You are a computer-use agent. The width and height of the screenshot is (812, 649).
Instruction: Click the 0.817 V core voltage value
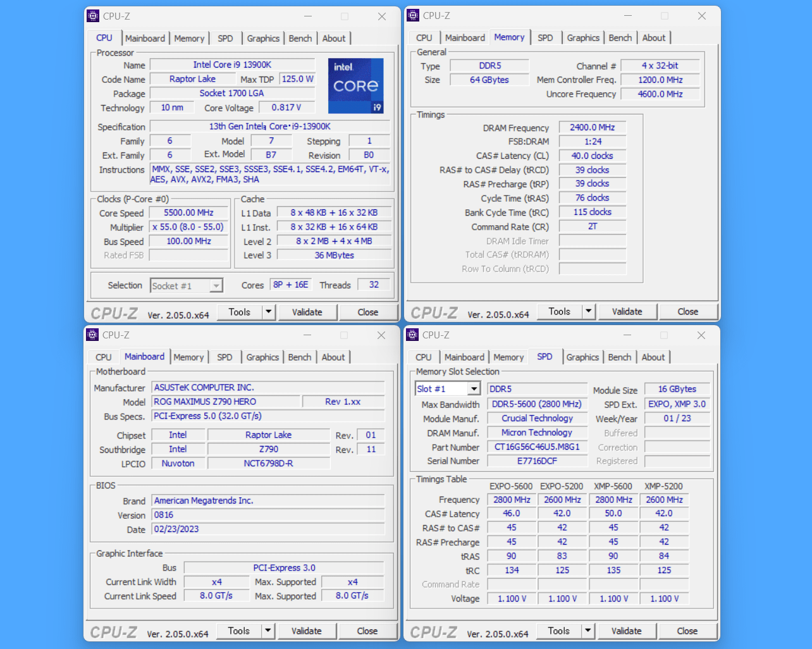click(x=286, y=108)
